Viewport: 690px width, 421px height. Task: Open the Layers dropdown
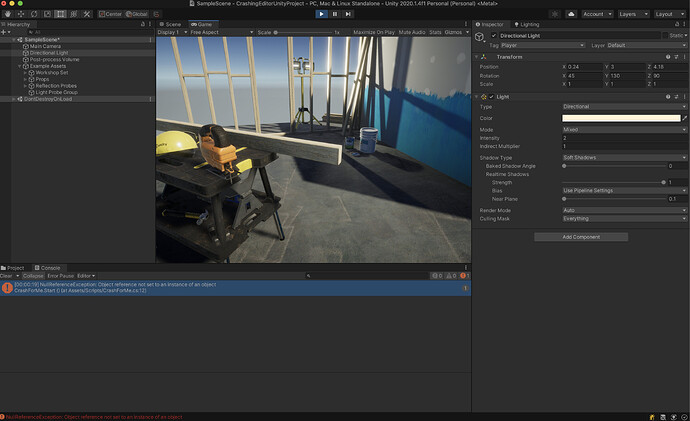tap(633, 14)
